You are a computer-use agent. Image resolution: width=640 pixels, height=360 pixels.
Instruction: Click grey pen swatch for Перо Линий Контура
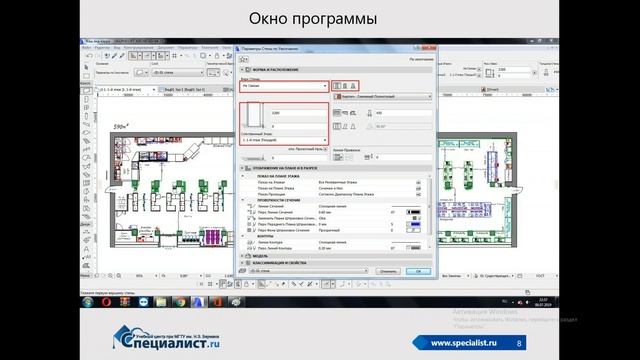413,248
